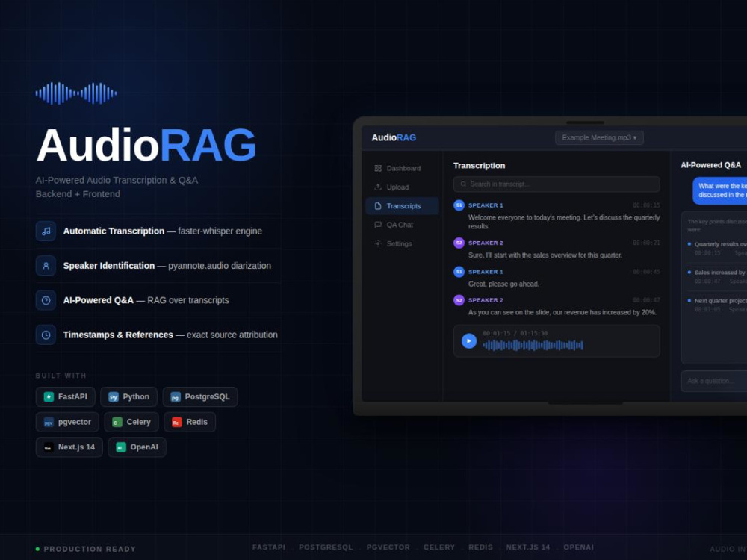
Task: Click the Next.js 14 logo icon
Action: [x=49, y=447]
